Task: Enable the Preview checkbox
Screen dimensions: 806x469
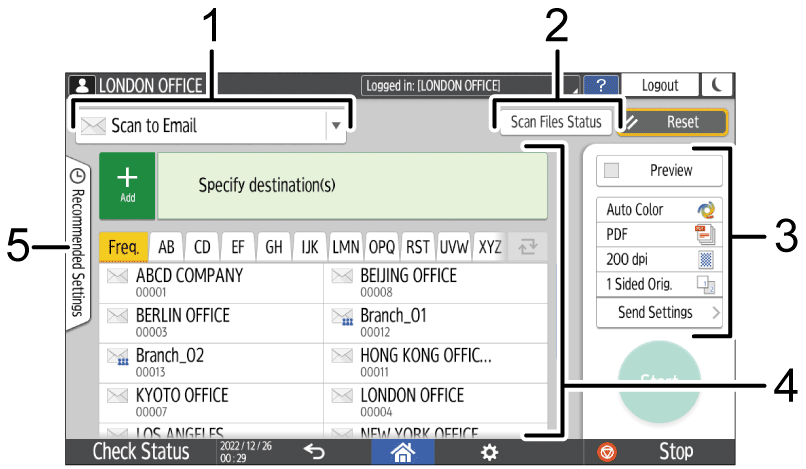Action: (611, 170)
